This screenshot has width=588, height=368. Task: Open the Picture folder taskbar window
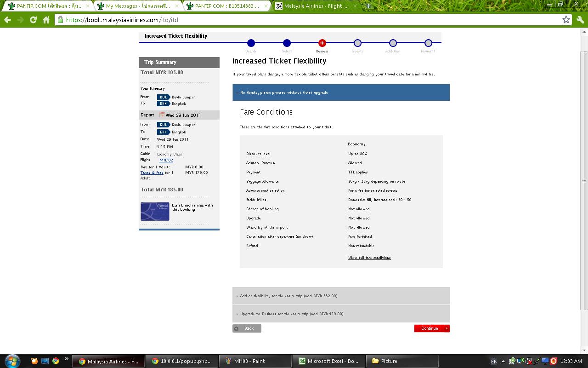pos(402,361)
